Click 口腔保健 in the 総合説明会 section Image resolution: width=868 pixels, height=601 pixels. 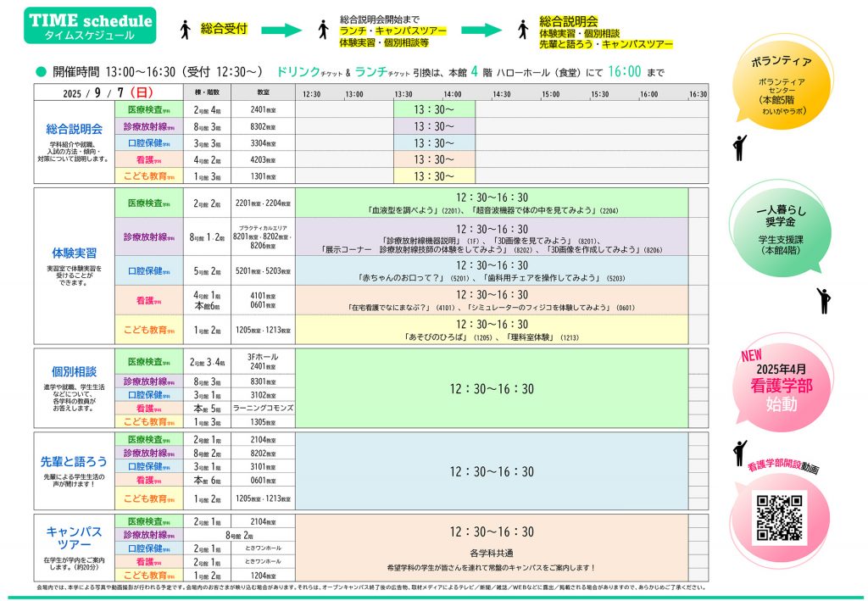pos(149,142)
